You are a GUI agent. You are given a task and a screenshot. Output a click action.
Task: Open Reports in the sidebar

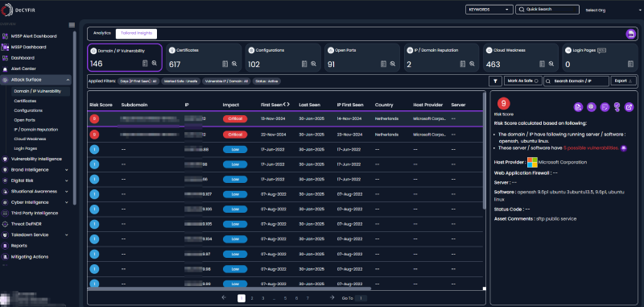pos(19,246)
